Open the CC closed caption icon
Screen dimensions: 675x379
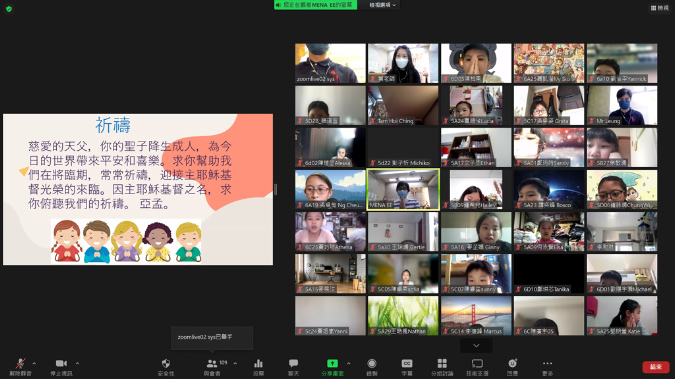point(407,363)
